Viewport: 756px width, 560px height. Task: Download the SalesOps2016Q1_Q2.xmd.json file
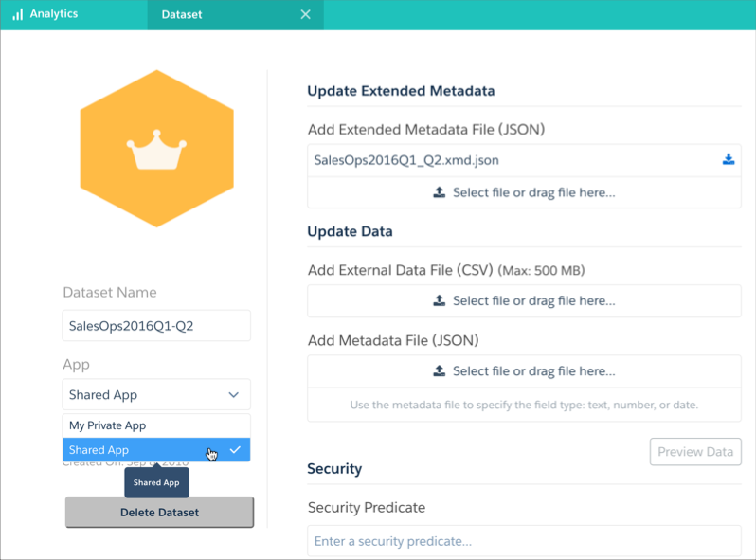tap(728, 159)
